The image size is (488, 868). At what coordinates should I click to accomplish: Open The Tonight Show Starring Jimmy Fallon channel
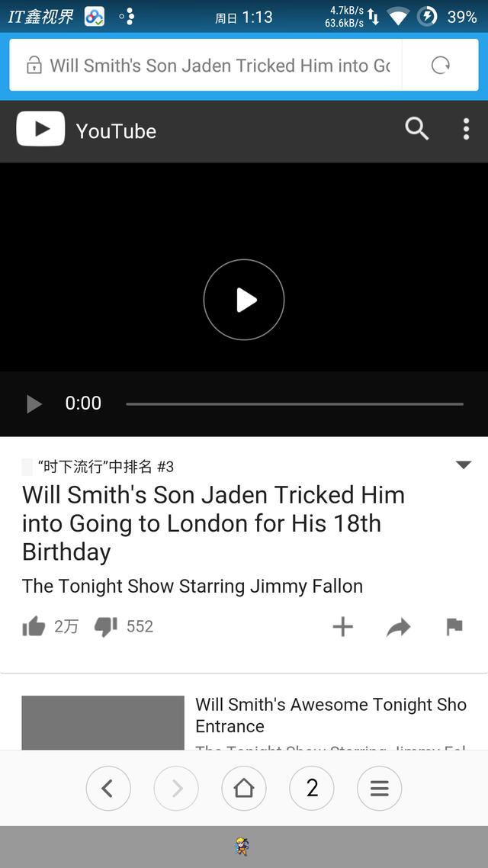193,587
